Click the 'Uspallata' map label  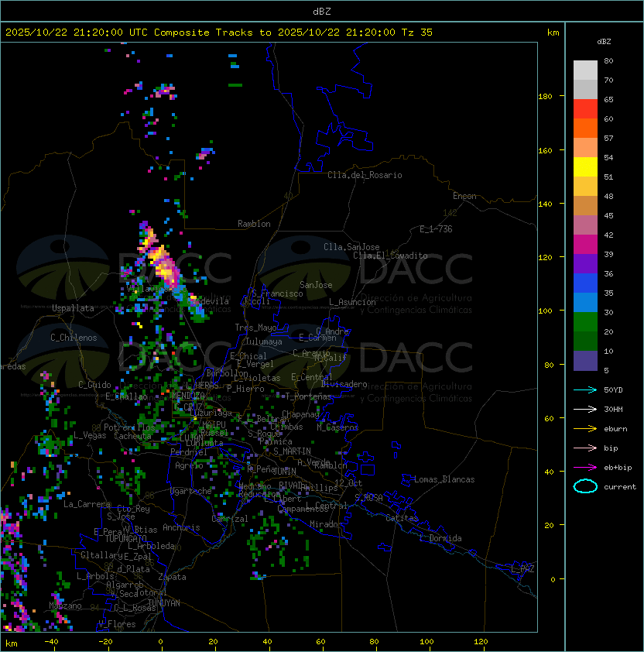point(73,308)
